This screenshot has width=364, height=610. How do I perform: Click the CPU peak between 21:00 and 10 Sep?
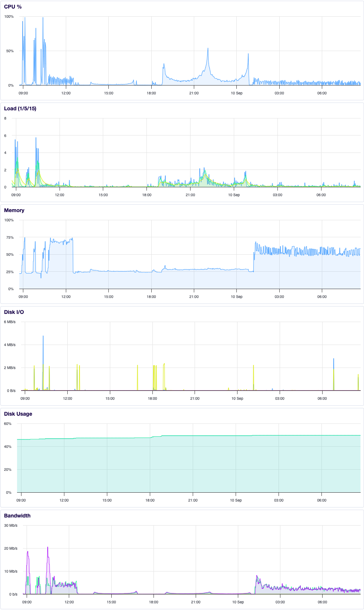(x=208, y=49)
